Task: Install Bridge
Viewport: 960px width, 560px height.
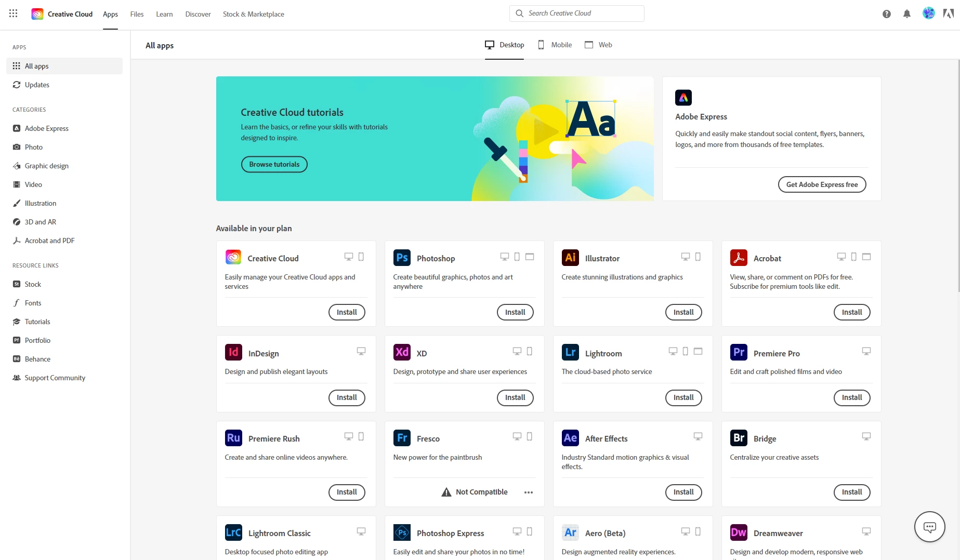Action: click(x=852, y=492)
